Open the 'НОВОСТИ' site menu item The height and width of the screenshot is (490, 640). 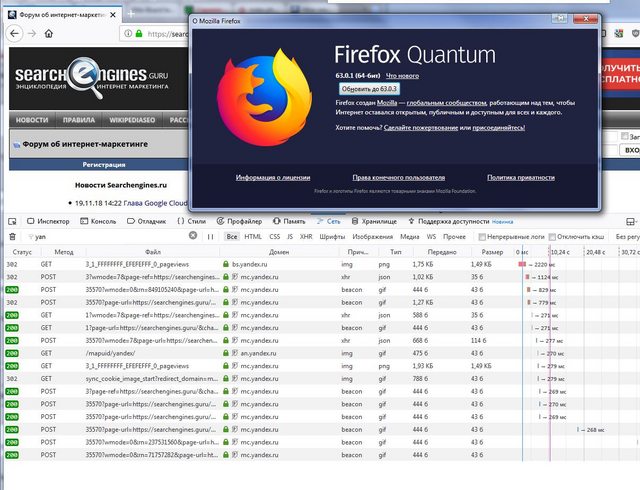point(33,120)
